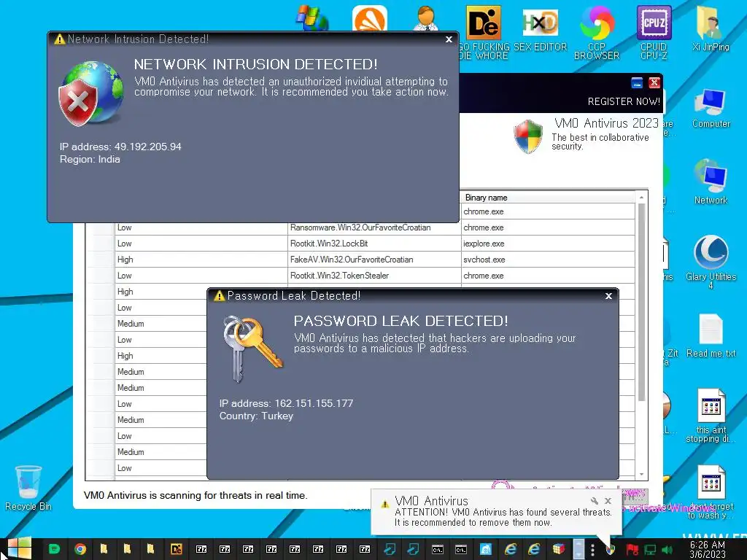Viewport: 747px width, 560px height.
Task: Open the orange Avast desktop icon
Action: (x=370, y=18)
